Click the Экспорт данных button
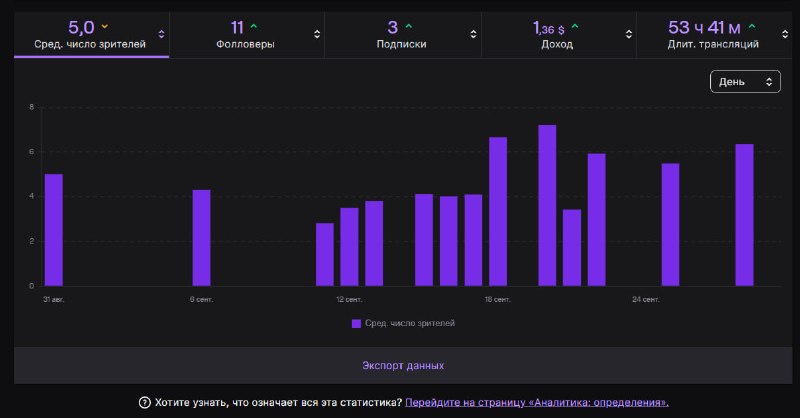Image resolution: width=800 pixels, height=418 pixels. (x=403, y=365)
